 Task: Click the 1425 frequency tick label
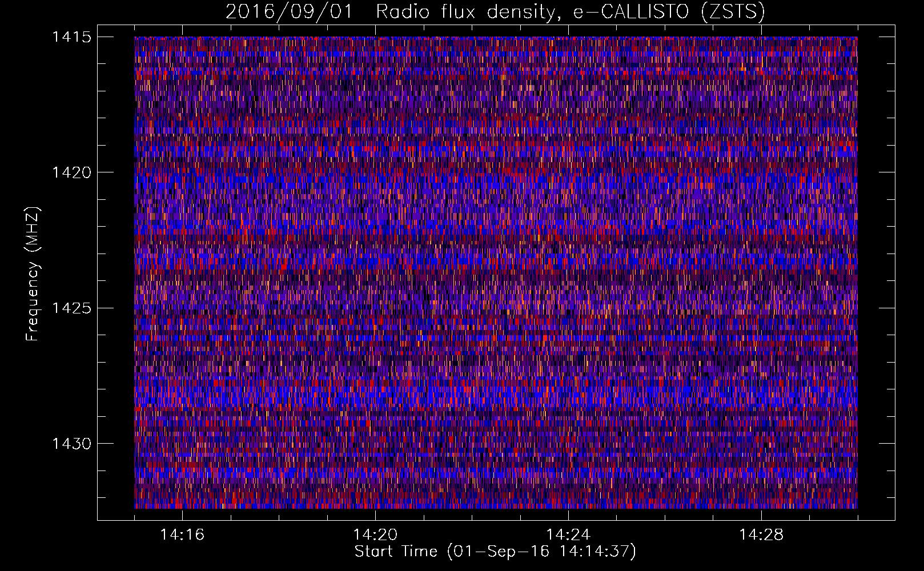(72, 308)
